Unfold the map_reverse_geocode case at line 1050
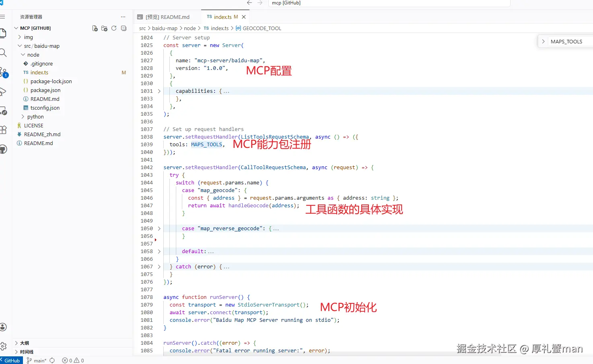This screenshot has width=593, height=364. click(x=159, y=229)
